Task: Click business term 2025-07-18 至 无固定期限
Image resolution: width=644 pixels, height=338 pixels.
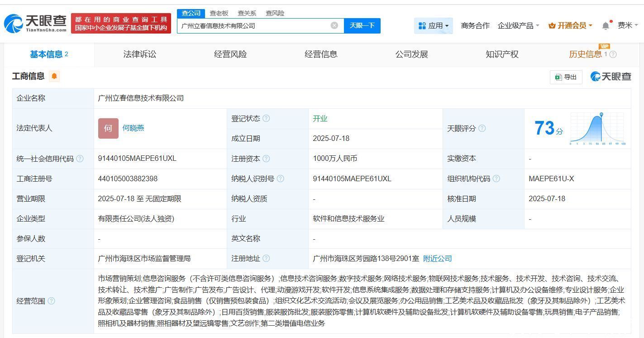Action: click(x=139, y=198)
